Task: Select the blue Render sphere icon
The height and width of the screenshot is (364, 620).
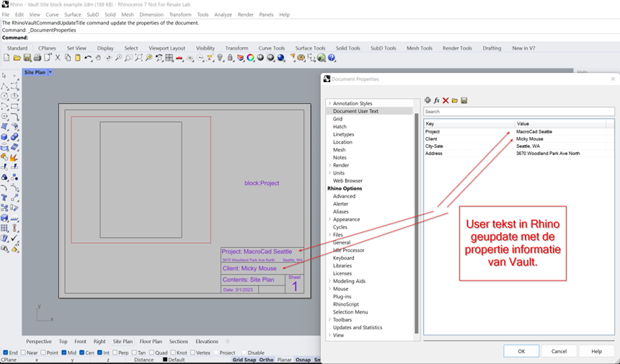Action: pyautogui.click(x=280, y=58)
